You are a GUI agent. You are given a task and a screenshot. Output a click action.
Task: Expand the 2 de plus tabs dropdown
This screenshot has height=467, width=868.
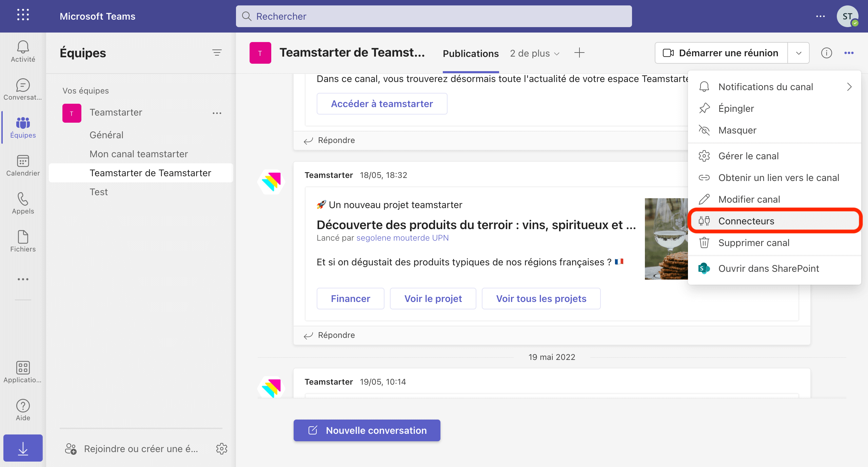click(535, 53)
